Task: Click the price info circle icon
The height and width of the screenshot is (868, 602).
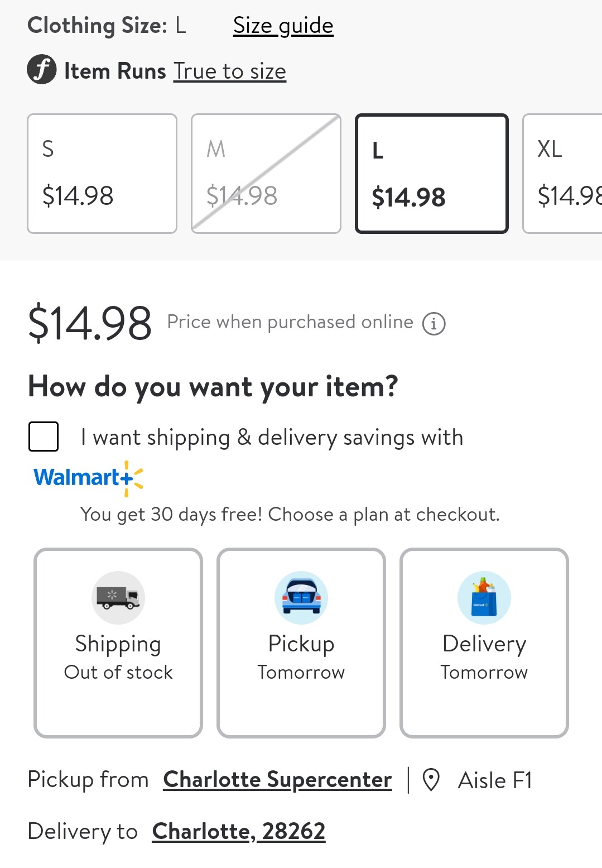Action: point(434,323)
